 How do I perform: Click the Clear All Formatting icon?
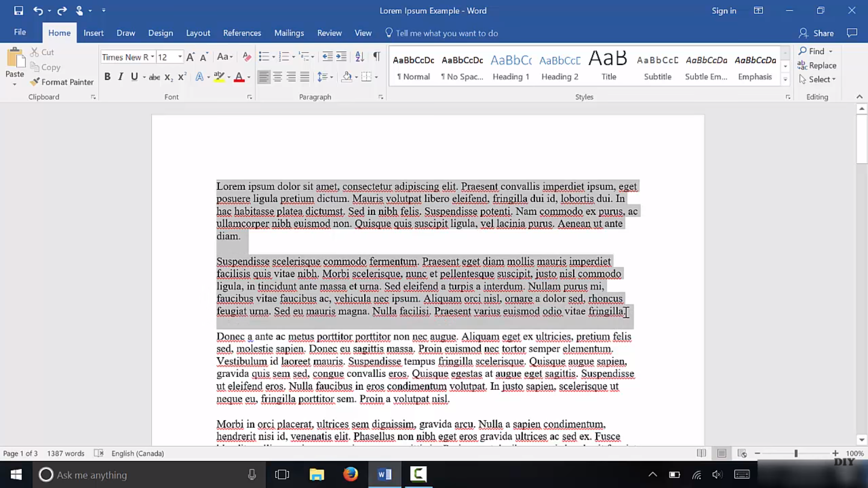246,57
